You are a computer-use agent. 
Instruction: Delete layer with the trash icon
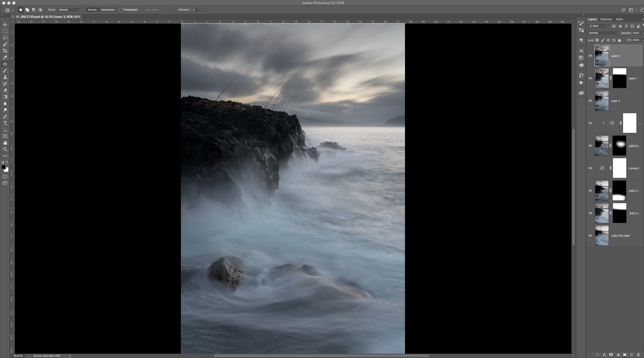[638, 355]
